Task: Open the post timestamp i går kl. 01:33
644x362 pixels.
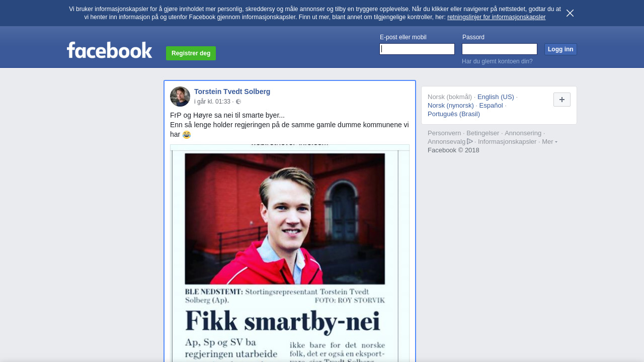Action: click(212, 102)
